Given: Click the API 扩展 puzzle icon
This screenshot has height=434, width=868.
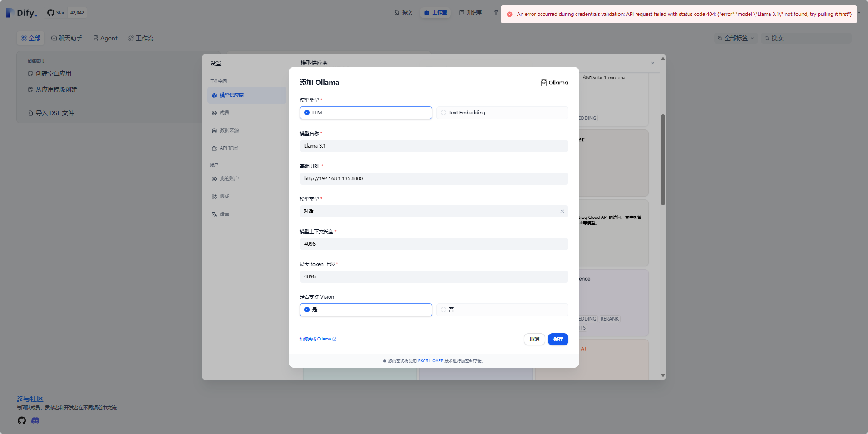Looking at the screenshot, I should tap(214, 148).
